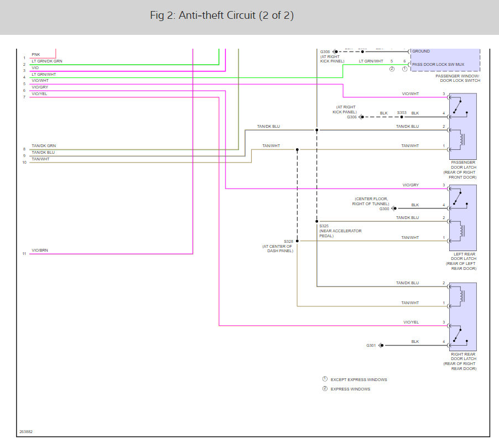Click the G301 label text
This screenshot has height=448, width=499.
tap(371, 346)
